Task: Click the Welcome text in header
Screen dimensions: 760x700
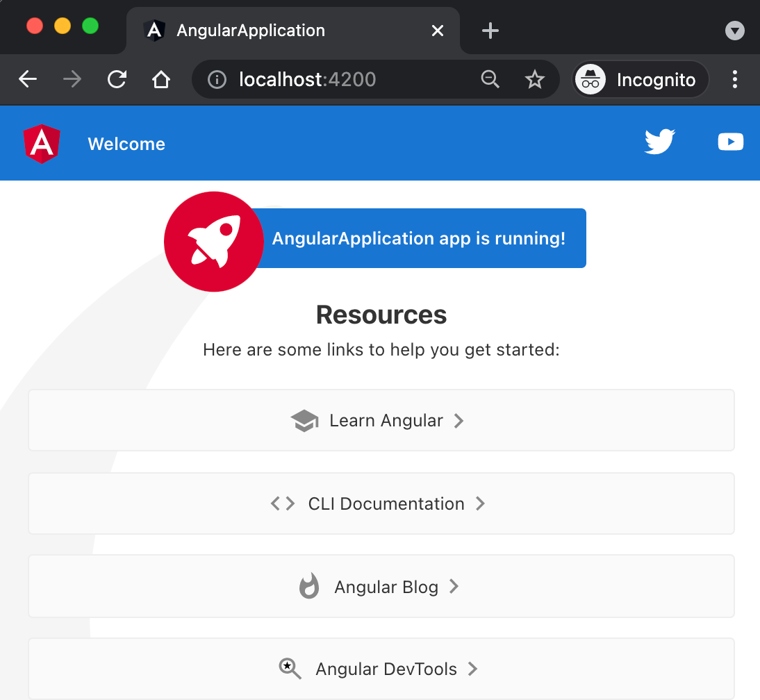Action: pos(126,144)
